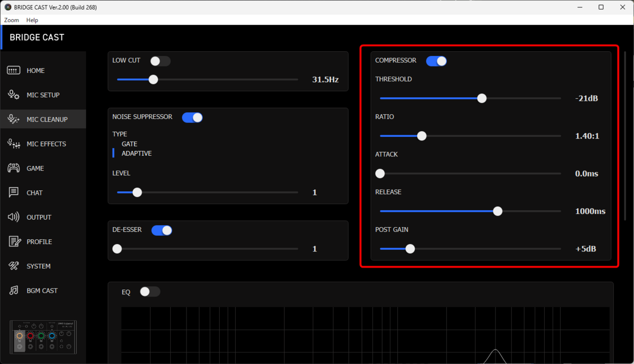The image size is (634, 364).
Task: Click the ATTACK slider handle
Action: click(x=380, y=173)
